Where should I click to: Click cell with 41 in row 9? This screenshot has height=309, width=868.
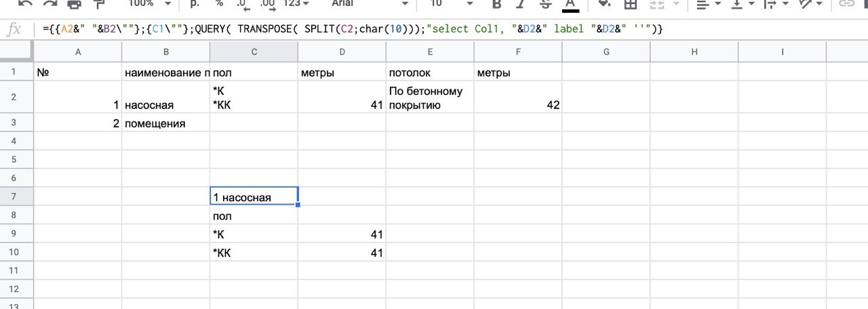342,234
